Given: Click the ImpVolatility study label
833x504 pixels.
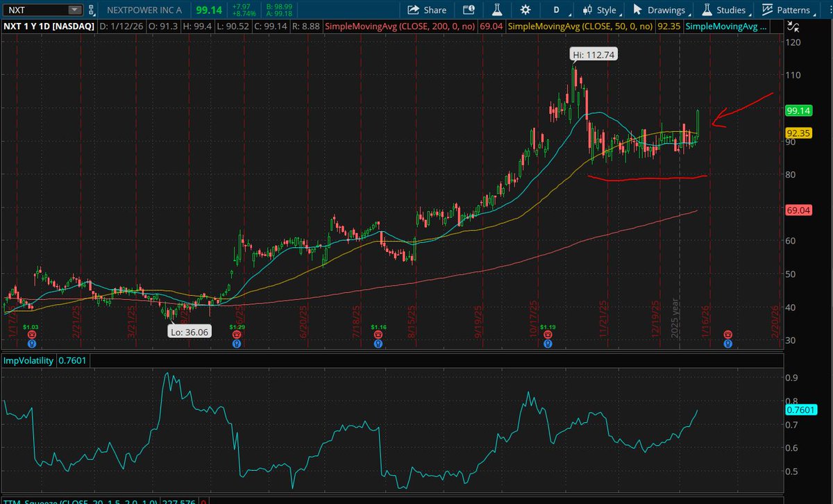Looking at the screenshot, I should (x=29, y=360).
